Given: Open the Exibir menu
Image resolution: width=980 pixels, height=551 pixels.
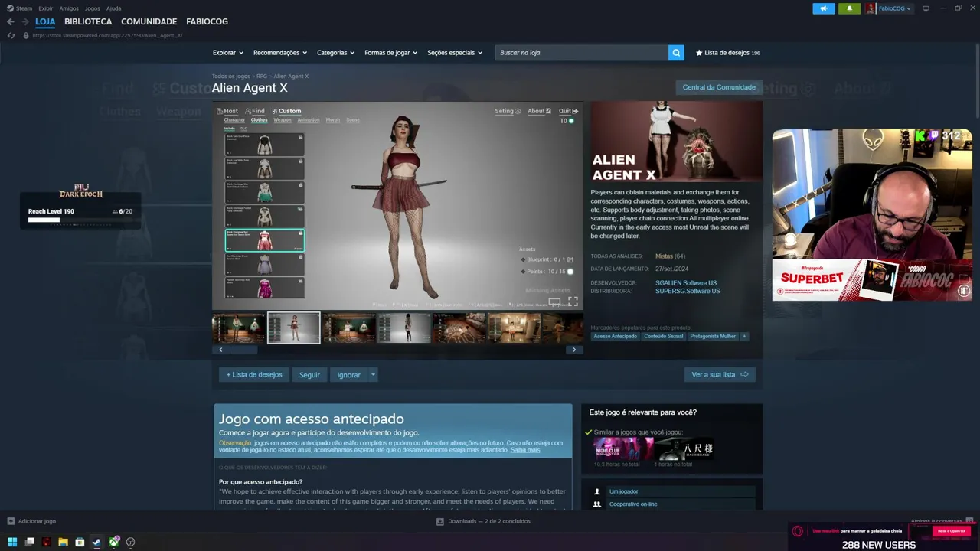Looking at the screenshot, I should click(45, 8).
